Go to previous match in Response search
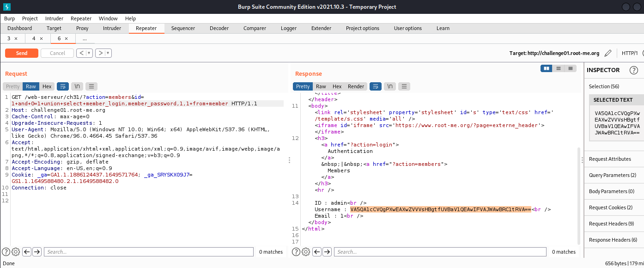 click(317, 252)
